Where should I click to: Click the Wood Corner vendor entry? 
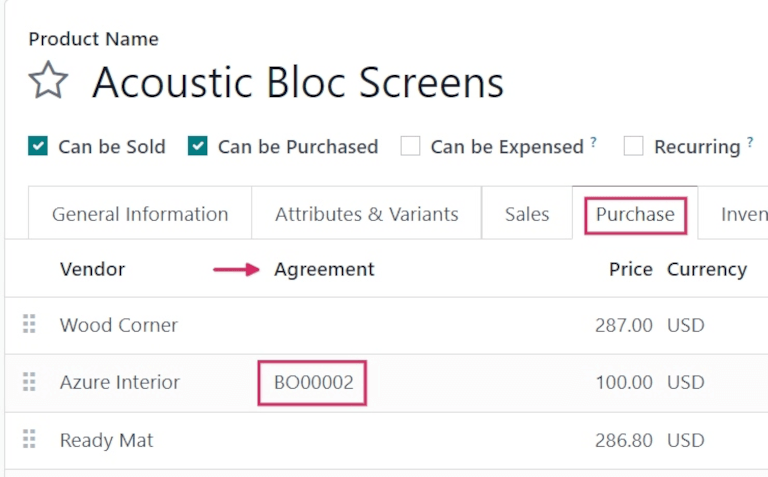(119, 325)
